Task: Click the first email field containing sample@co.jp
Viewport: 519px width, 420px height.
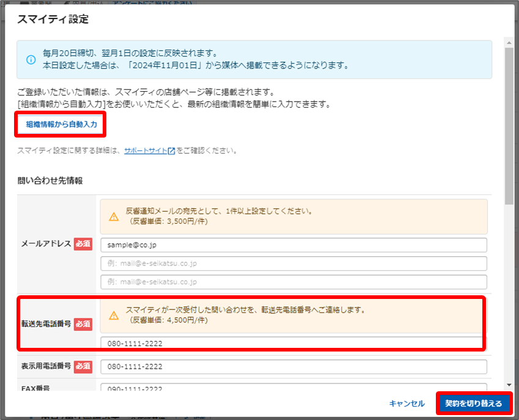Action: [x=293, y=245]
